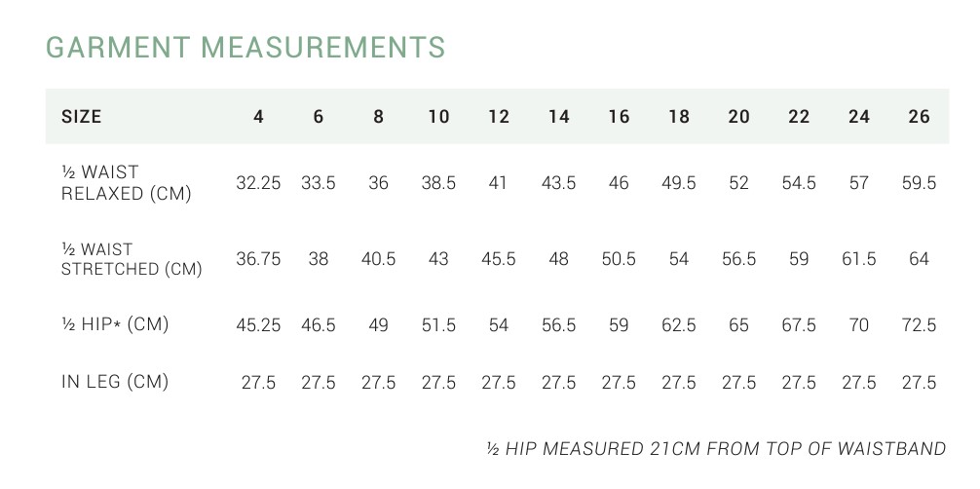Screen dimensions: 980x489
Task: Click the ½ Waist Stretched (CM) row label
Action: 132,259
